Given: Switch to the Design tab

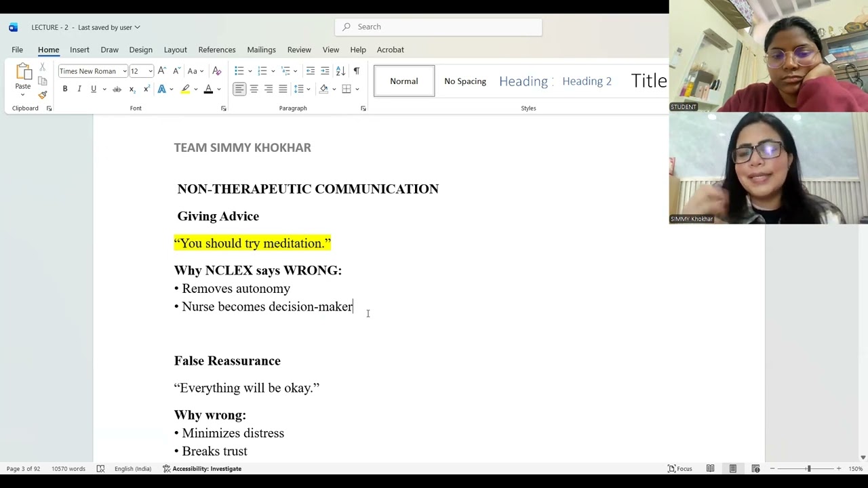Looking at the screenshot, I should click(140, 49).
